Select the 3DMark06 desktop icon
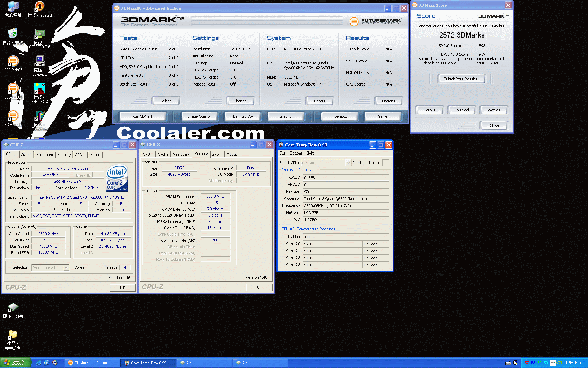The image size is (588, 368). tap(13, 118)
